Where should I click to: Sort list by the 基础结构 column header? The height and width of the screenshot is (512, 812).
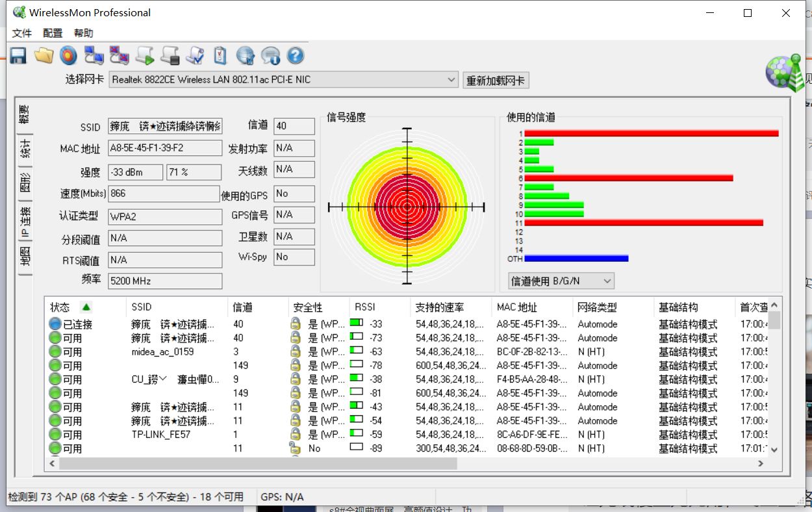click(694, 307)
